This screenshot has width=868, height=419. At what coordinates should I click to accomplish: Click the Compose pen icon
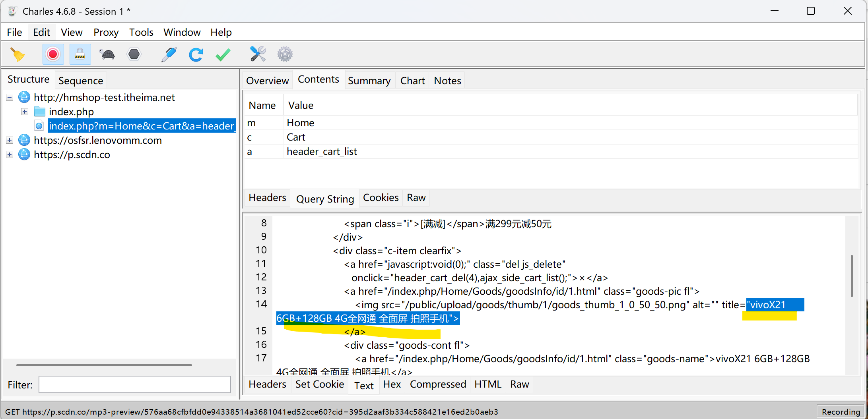tap(169, 54)
